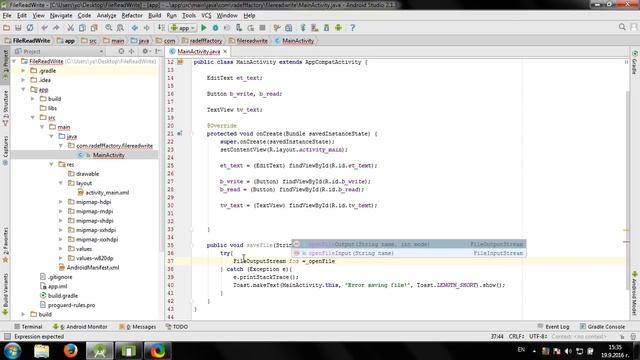640x360 pixels.
Task: Click the Search Everywhere magnifier icon
Action: (622, 27)
